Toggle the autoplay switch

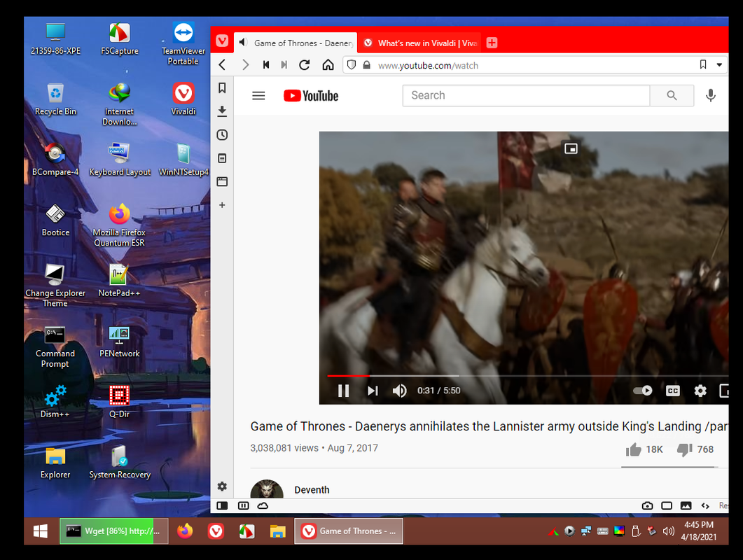coord(643,391)
